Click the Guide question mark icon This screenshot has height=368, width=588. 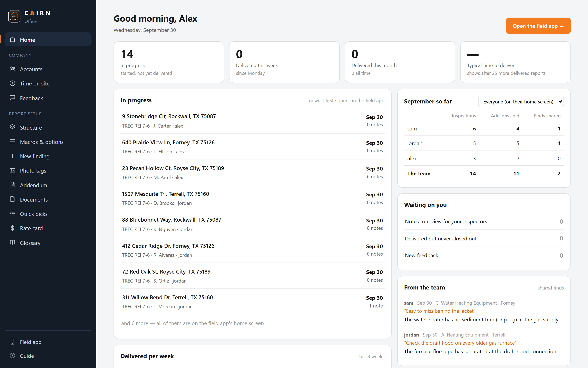pyautogui.click(x=12, y=356)
